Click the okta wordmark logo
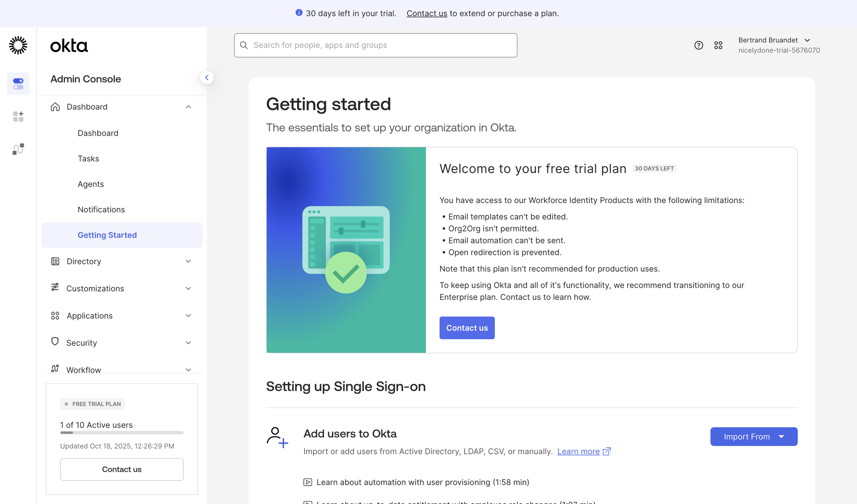Image resolution: width=857 pixels, height=504 pixels. tap(69, 46)
